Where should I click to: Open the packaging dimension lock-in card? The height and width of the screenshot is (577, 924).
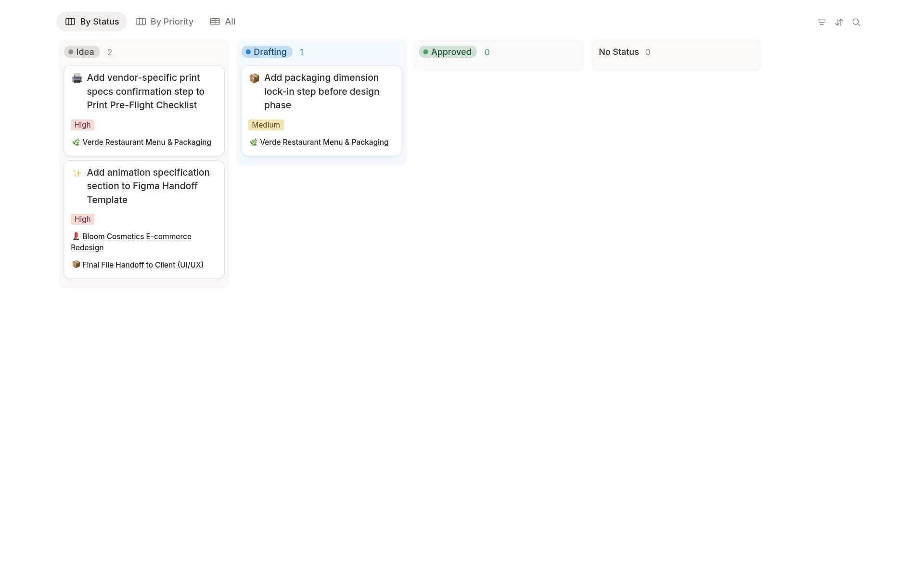[321, 91]
